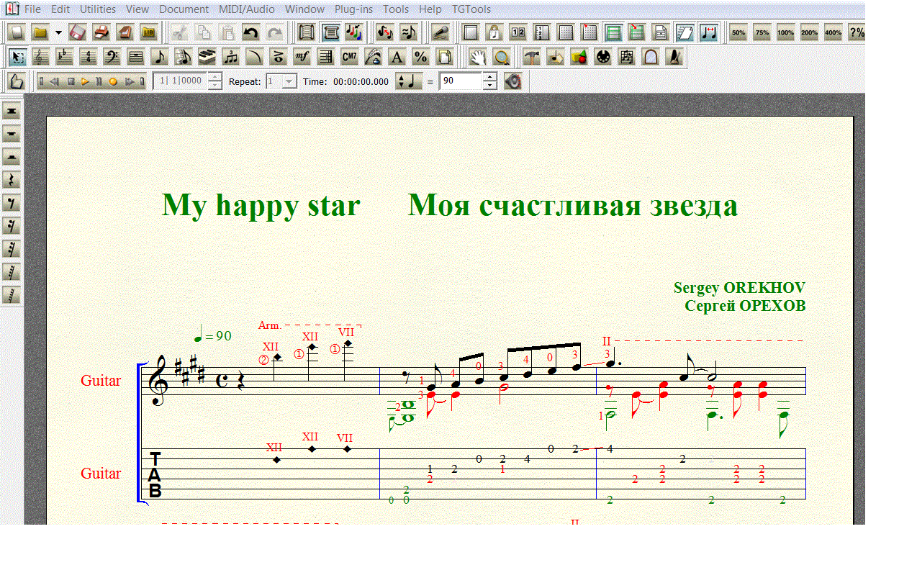Expand the dropdown arrow beside Open folder
Image resolution: width=917 pixels, height=588 pixels.
(x=58, y=32)
